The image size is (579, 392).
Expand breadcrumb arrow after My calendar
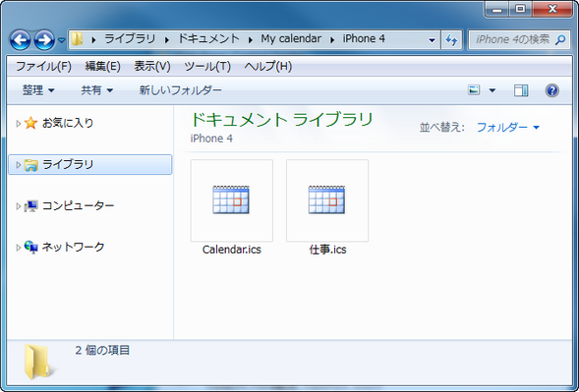[x=332, y=39]
